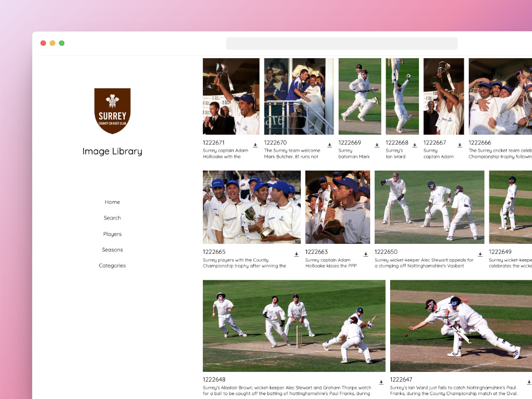532x399 pixels.
Task: Go to the Search page
Action: [x=112, y=218]
